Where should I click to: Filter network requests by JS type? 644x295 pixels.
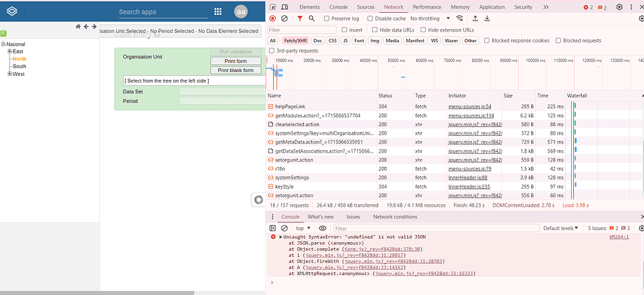(x=346, y=41)
